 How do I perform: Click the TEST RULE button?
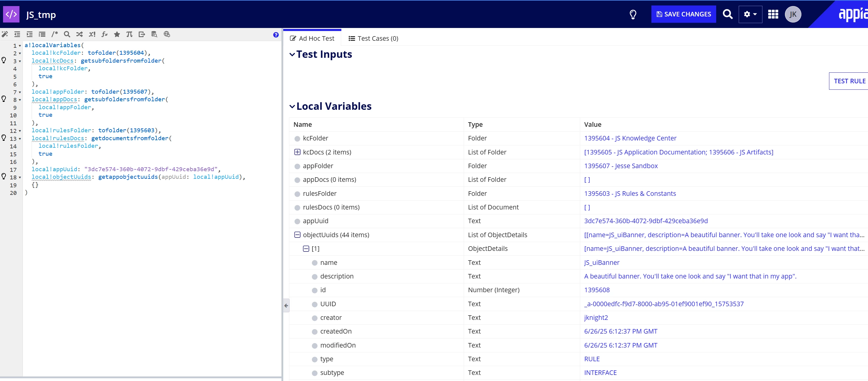pos(849,81)
